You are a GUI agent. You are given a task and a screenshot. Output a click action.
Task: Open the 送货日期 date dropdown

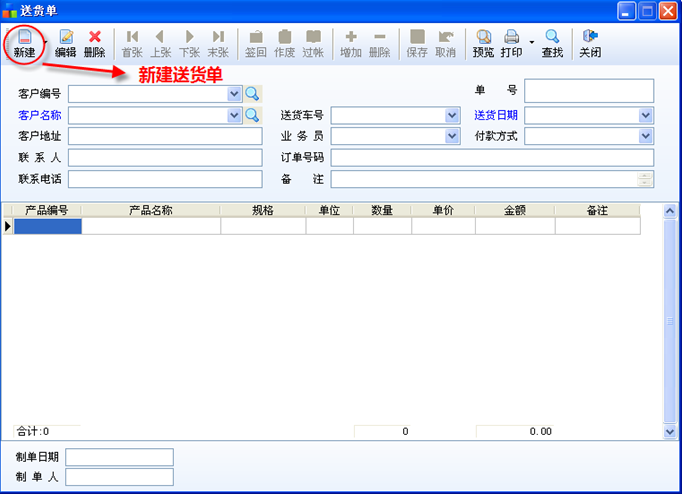pyautogui.click(x=646, y=115)
